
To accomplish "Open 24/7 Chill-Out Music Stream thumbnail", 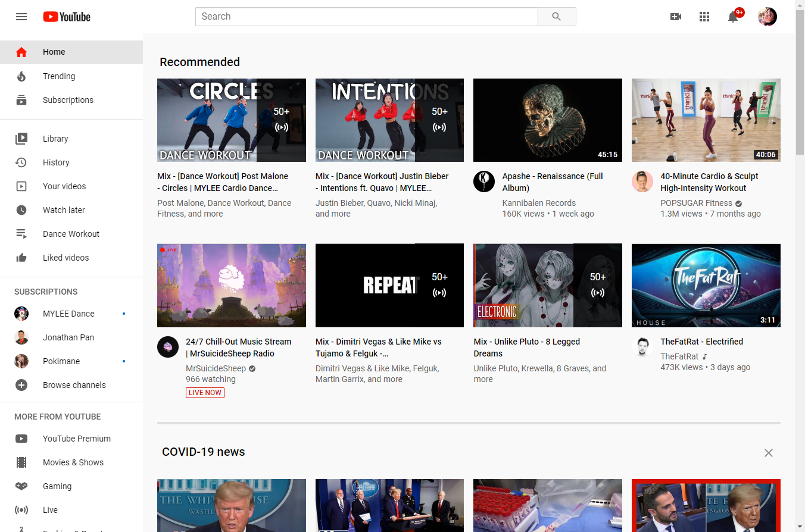I will click(232, 286).
